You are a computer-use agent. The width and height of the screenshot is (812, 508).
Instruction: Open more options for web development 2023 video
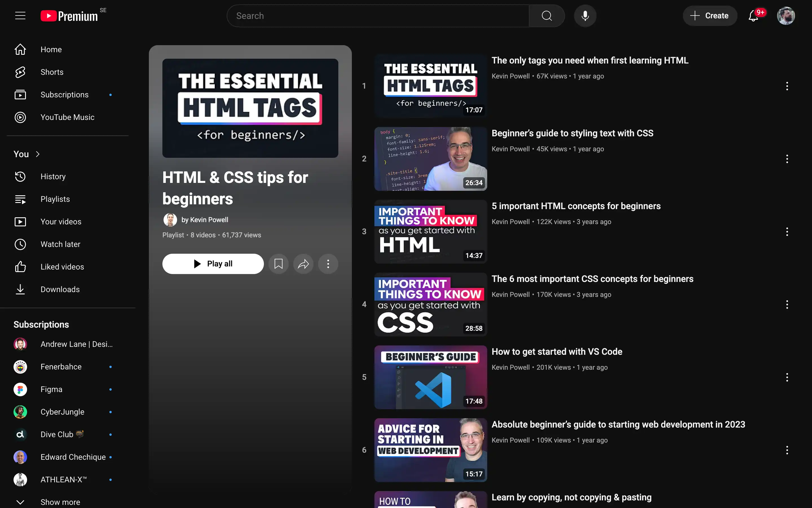tap(787, 450)
